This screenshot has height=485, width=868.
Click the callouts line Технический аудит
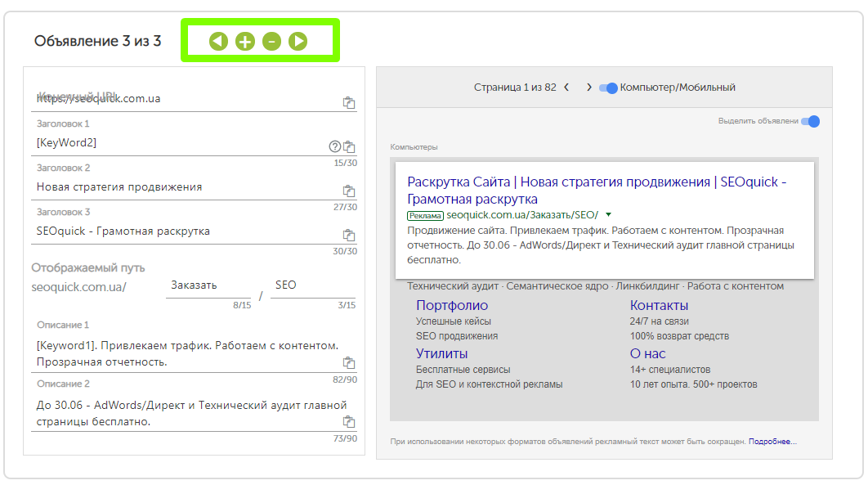[x=595, y=286]
